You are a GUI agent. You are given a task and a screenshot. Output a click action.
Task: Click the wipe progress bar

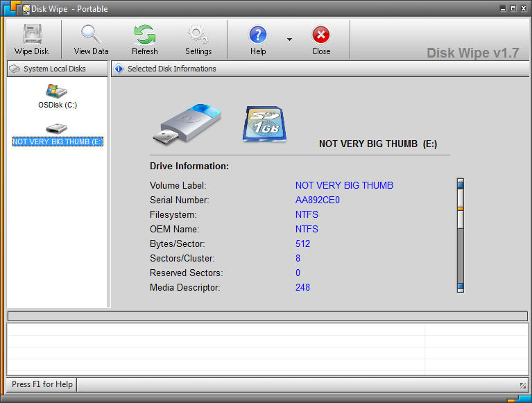click(x=268, y=316)
